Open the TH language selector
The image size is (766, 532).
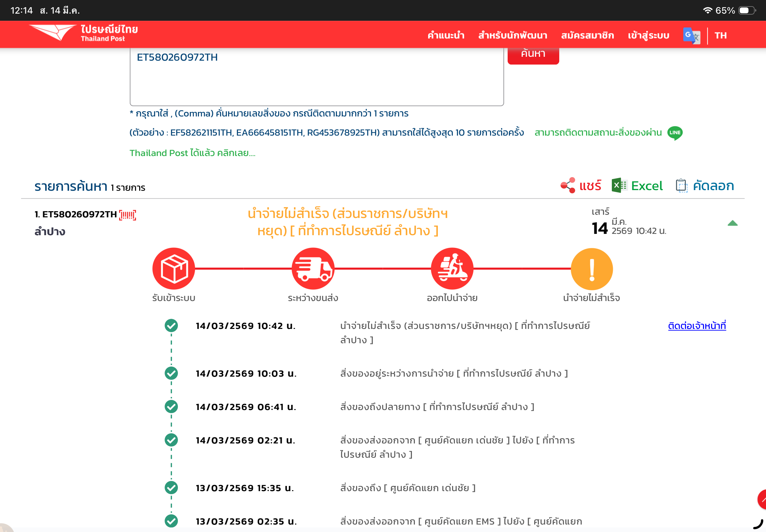click(720, 35)
